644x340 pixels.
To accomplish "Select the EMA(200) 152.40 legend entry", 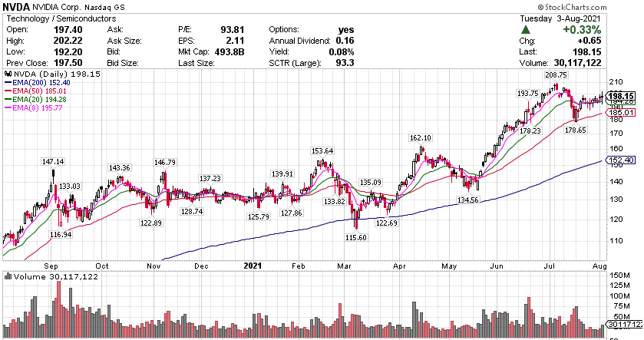I will pyautogui.click(x=36, y=83).
